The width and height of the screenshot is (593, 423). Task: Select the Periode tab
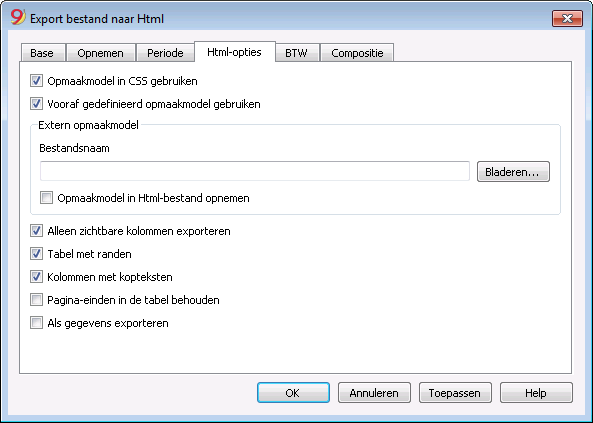165,53
